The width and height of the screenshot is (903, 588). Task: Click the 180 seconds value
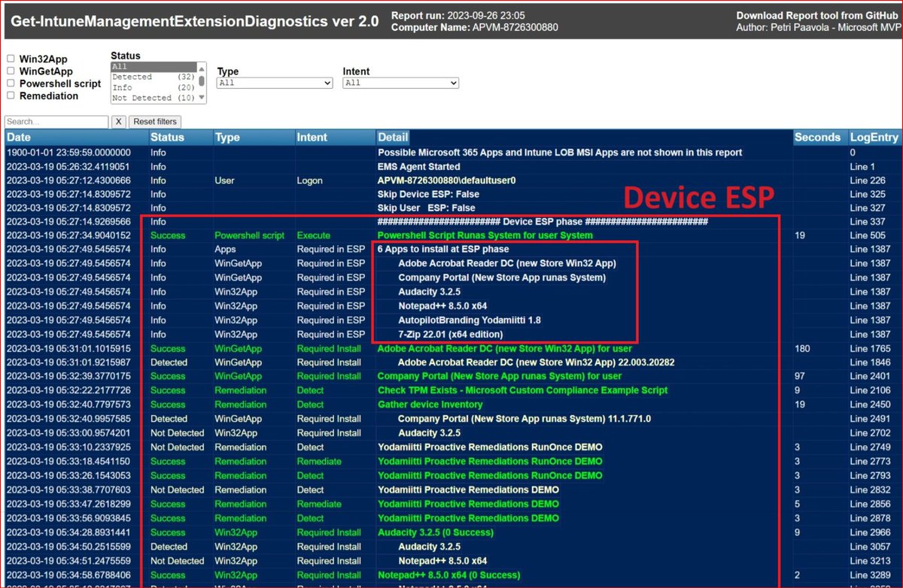point(802,349)
